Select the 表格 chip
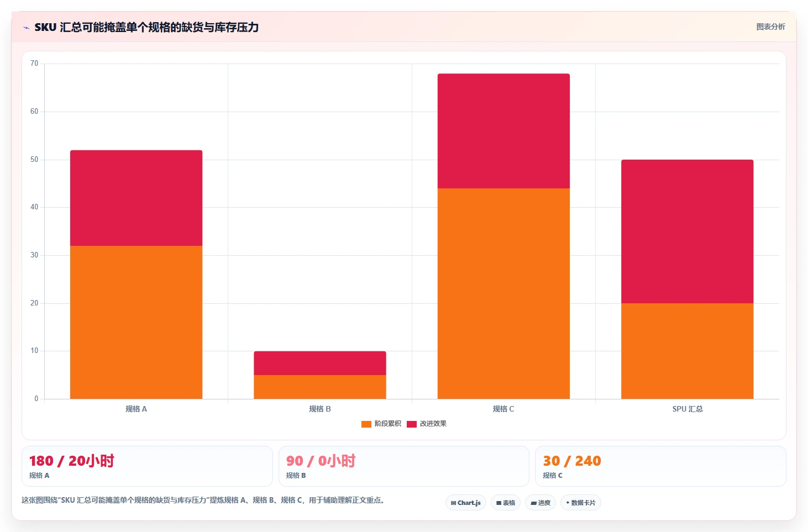This screenshot has height=532, width=808. pos(506,503)
